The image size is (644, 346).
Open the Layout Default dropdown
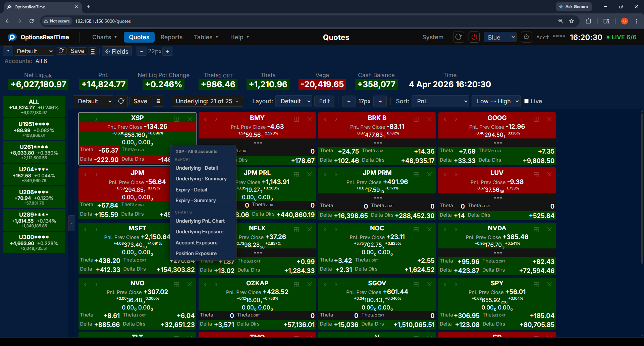[294, 101]
